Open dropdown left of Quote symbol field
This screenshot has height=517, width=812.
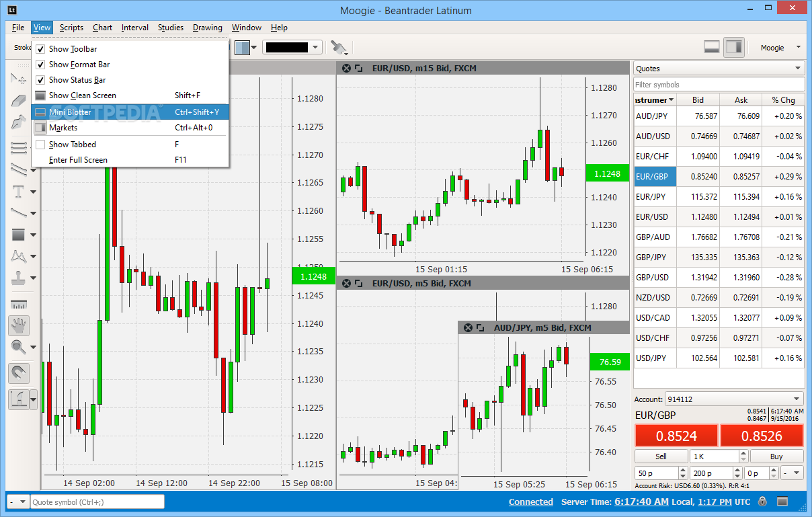pyautogui.click(x=19, y=502)
